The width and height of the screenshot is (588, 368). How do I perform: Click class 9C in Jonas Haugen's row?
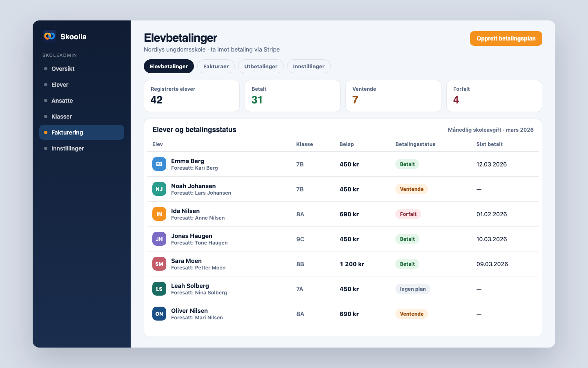tap(300, 239)
